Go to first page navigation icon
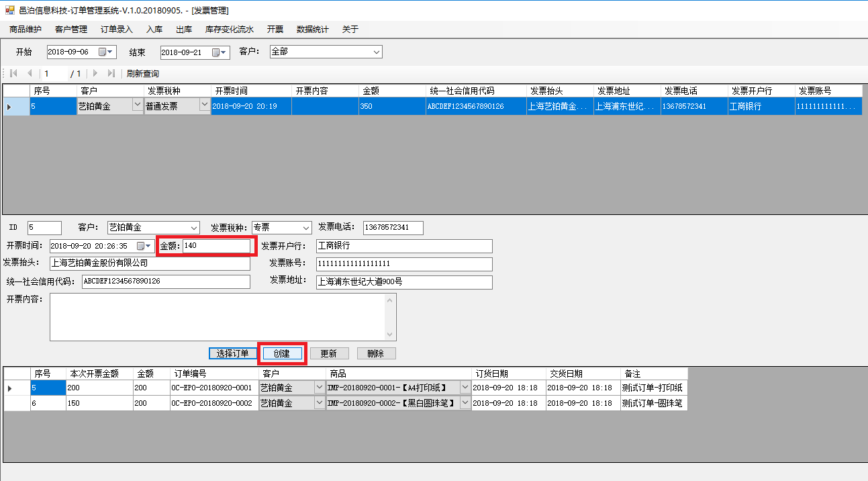The width and height of the screenshot is (868, 481). coord(13,73)
